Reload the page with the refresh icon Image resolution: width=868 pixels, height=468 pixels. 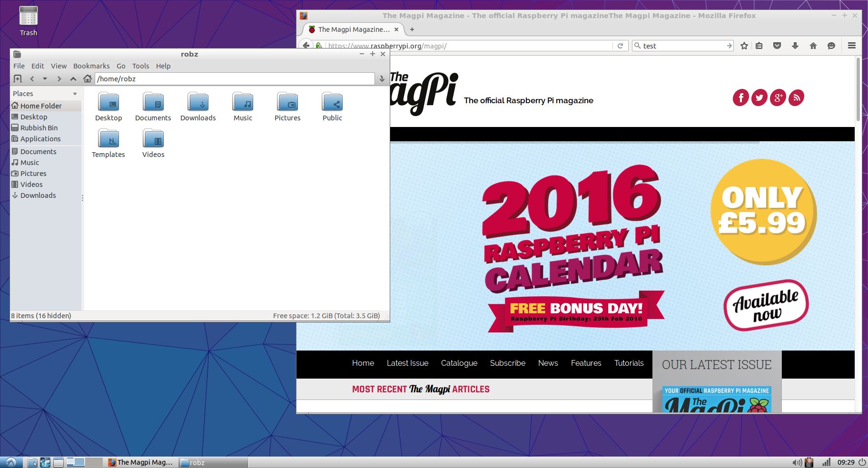pyautogui.click(x=620, y=46)
